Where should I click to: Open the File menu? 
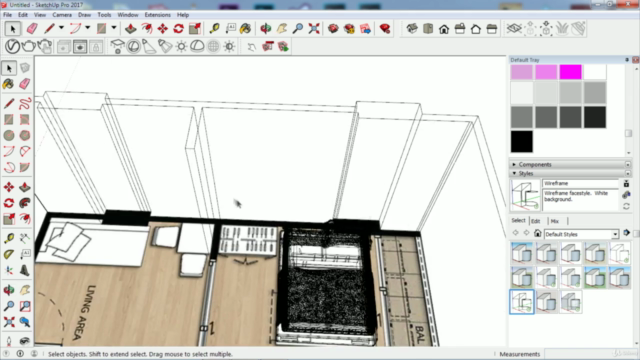7,15
